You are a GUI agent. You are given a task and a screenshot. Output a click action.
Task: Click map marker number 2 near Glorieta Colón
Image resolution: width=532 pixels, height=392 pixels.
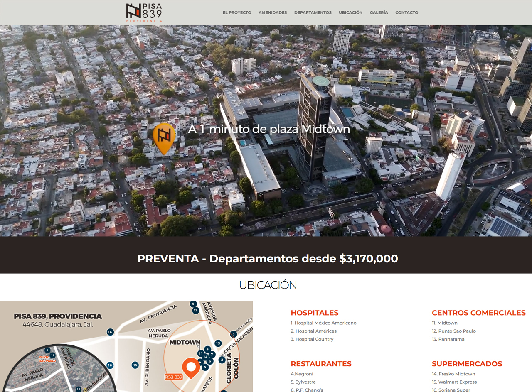pos(222,360)
